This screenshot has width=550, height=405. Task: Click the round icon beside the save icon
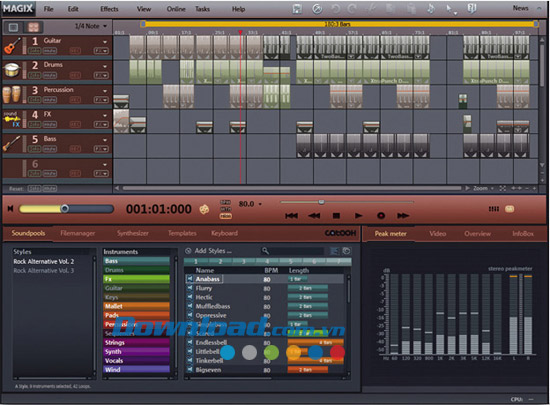317,9
